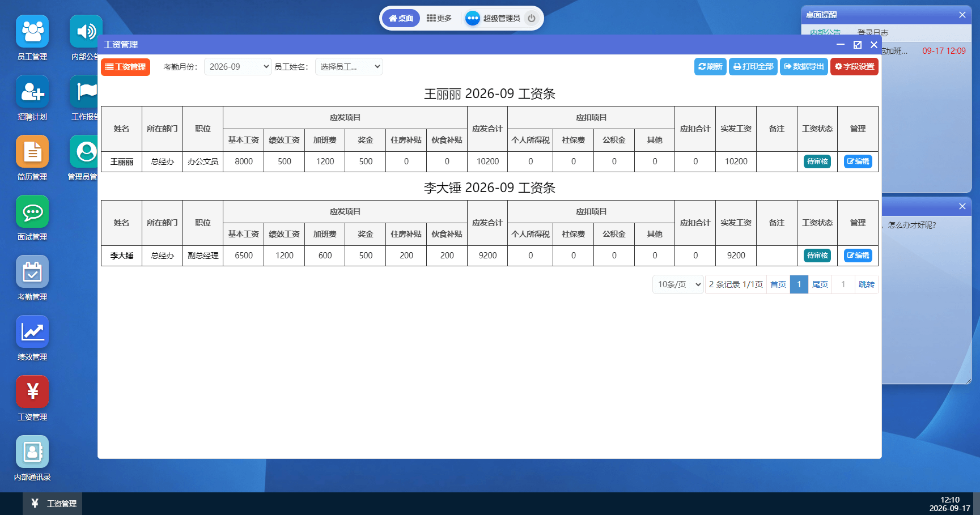Image resolution: width=980 pixels, height=515 pixels.
Task: Open 绩效管理 chart icon
Action: click(x=32, y=331)
